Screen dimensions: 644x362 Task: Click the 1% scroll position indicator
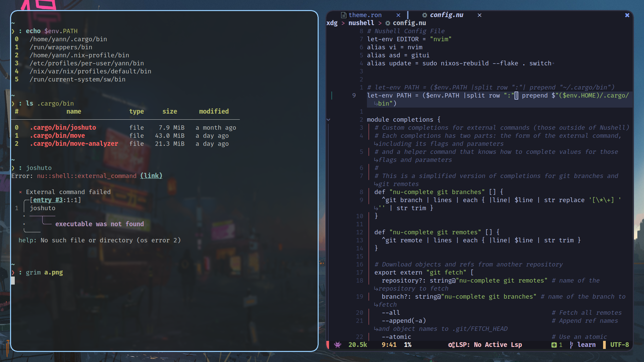click(x=408, y=345)
